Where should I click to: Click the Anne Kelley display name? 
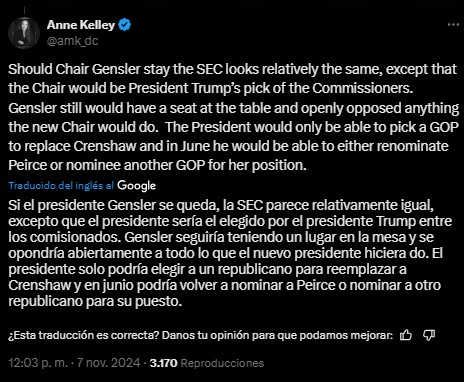[81, 25]
